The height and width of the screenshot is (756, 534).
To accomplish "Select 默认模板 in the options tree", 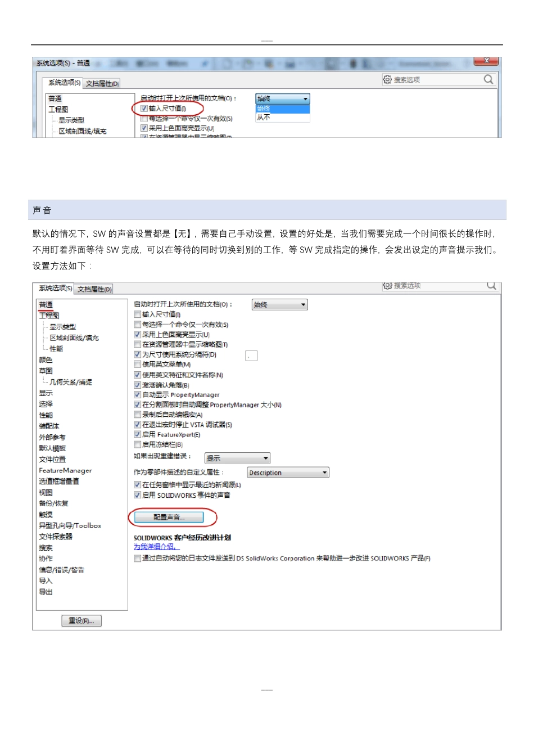I will tap(52, 448).
